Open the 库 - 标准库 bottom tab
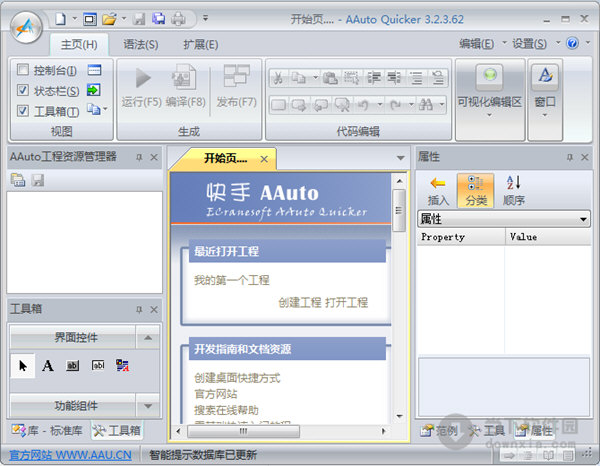 click(x=47, y=431)
